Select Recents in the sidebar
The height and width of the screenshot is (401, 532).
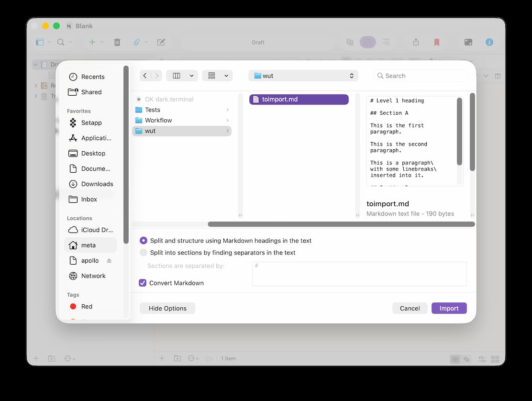tap(92, 77)
